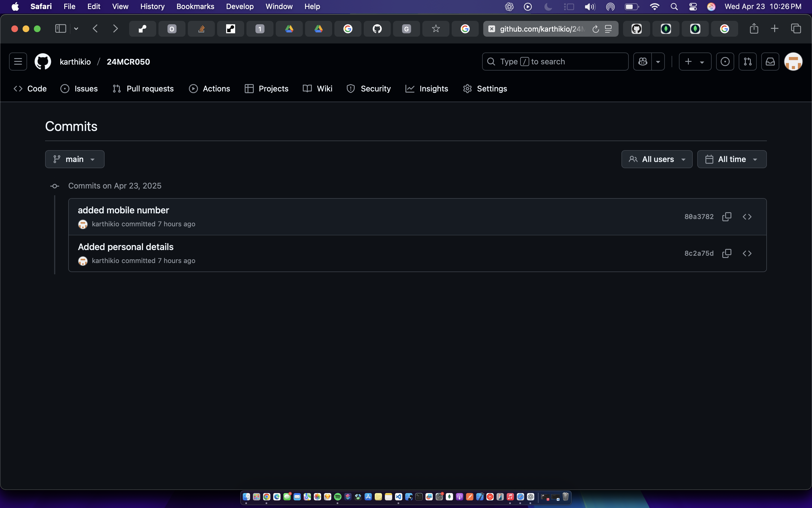Open macOS Control Center icon

[x=693, y=6]
